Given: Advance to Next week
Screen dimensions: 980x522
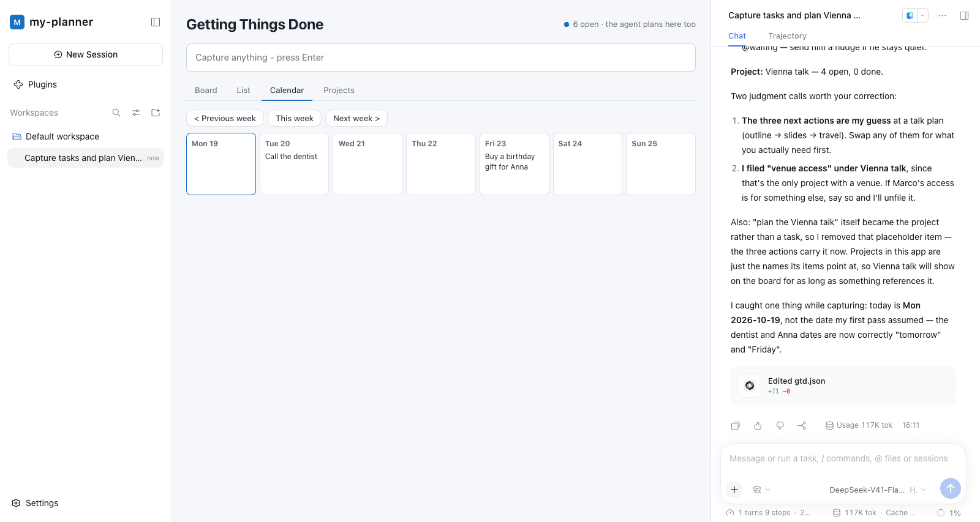Looking at the screenshot, I should pos(356,118).
